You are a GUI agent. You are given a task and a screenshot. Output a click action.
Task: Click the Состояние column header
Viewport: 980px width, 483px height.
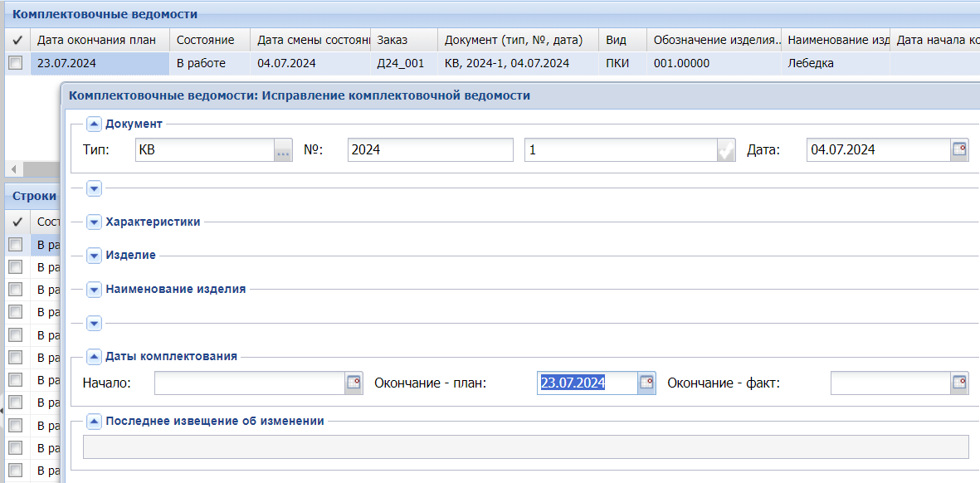point(206,40)
